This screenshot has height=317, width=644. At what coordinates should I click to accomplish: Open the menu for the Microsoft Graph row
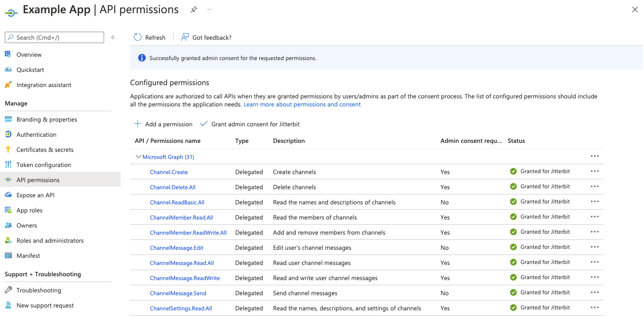595,156
